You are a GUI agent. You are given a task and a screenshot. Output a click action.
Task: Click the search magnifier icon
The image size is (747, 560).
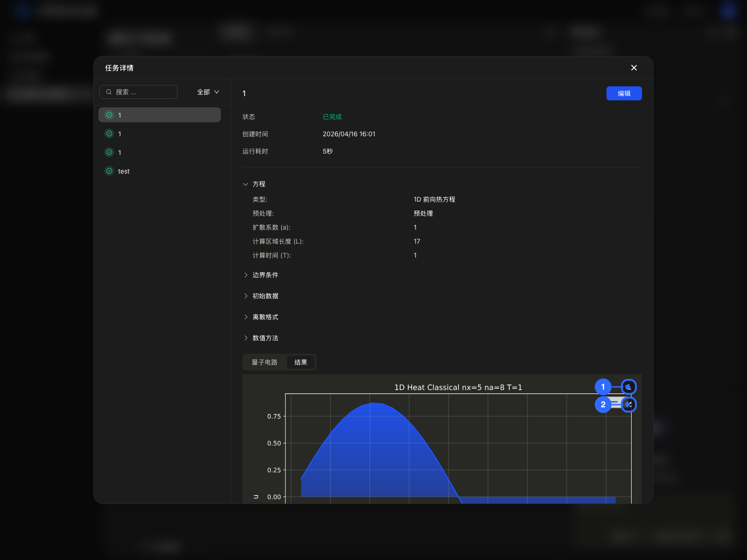[x=109, y=92]
